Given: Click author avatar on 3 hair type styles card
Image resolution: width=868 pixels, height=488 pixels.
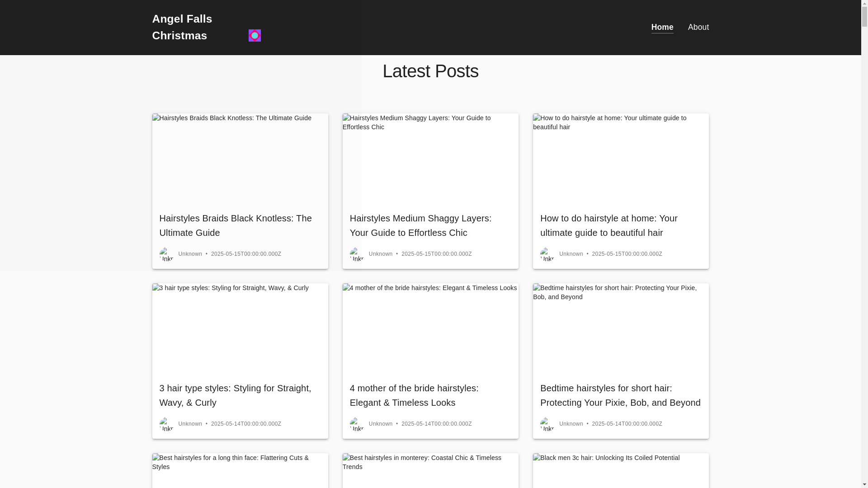Looking at the screenshot, I should pyautogui.click(x=166, y=424).
